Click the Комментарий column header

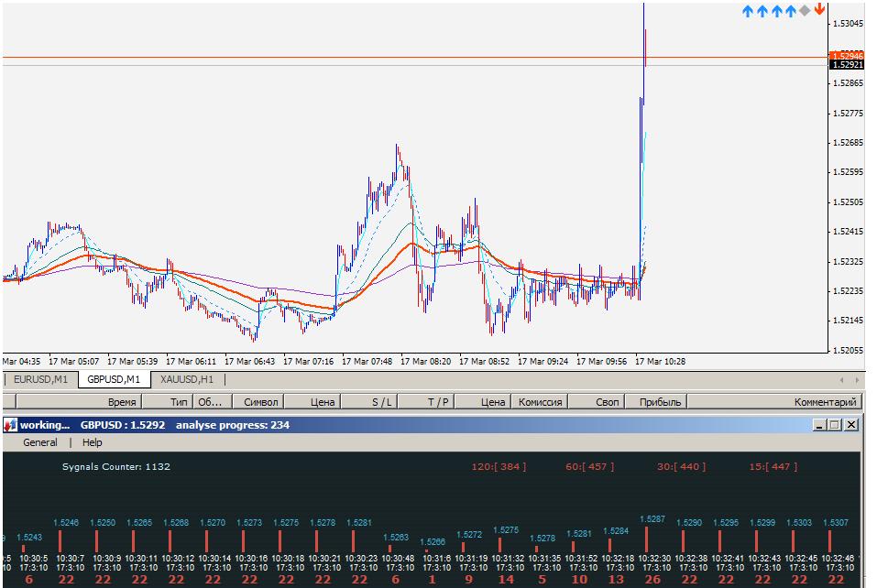click(775, 402)
